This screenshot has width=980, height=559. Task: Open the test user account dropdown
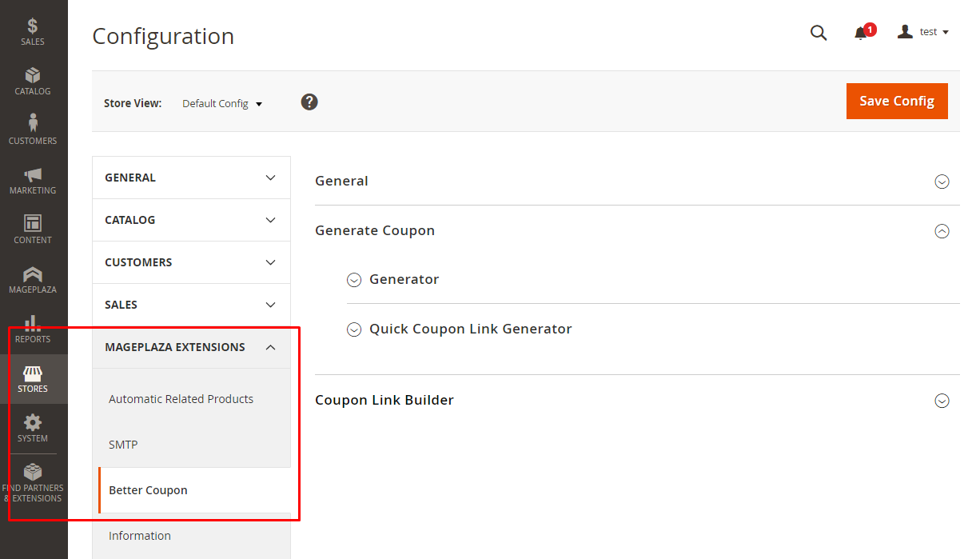pos(923,32)
